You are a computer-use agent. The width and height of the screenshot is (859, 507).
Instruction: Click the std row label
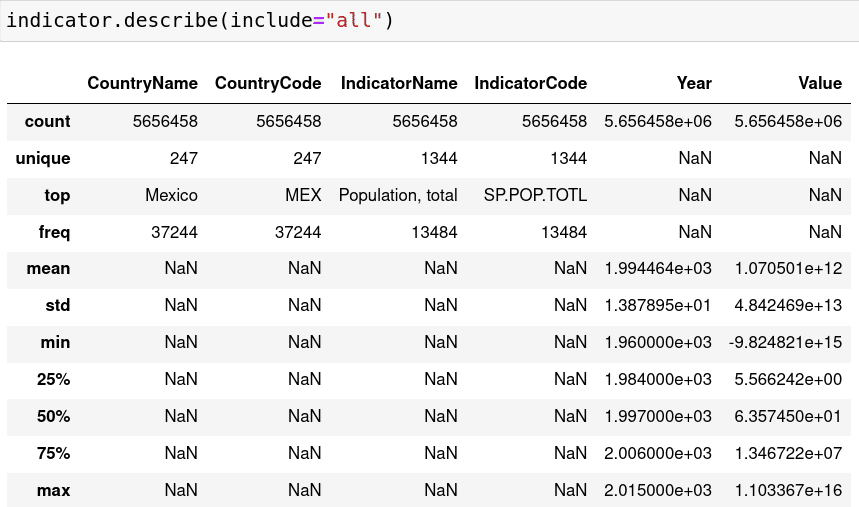56,305
